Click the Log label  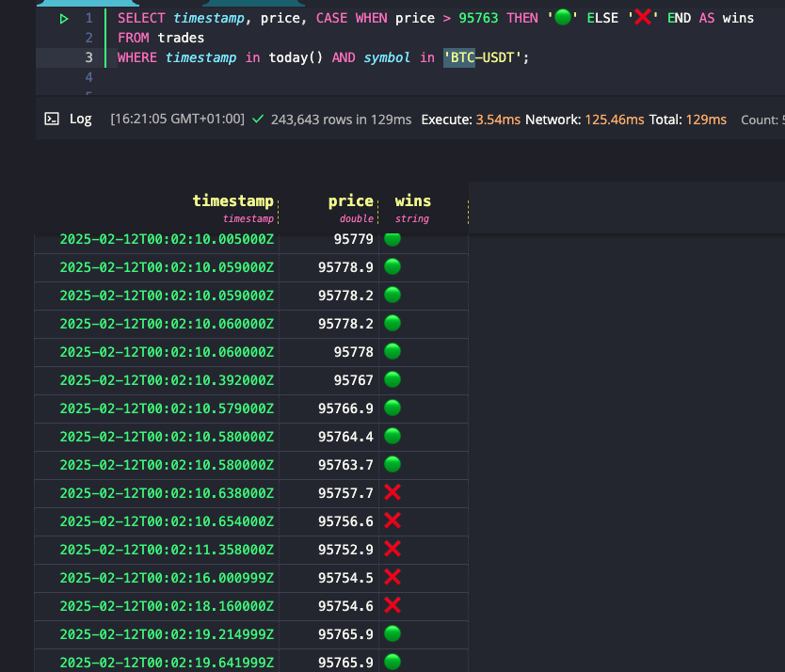pos(81,120)
